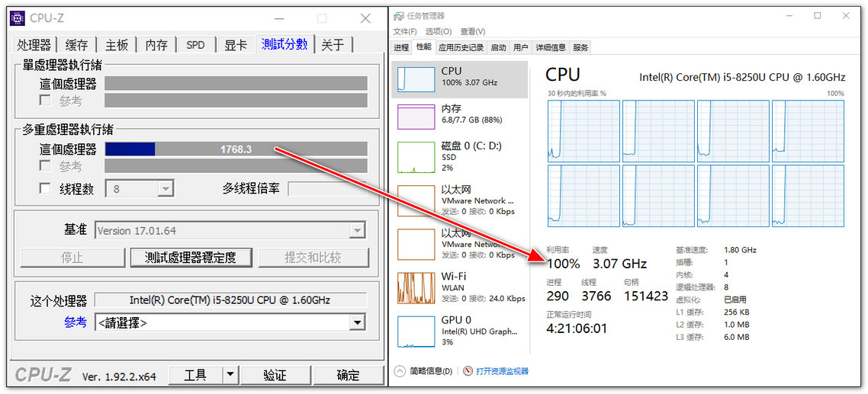Click multi-thread score bar showing 1768.3
Image resolution: width=868 pixels, height=394 pixels.
click(x=236, y=149)
